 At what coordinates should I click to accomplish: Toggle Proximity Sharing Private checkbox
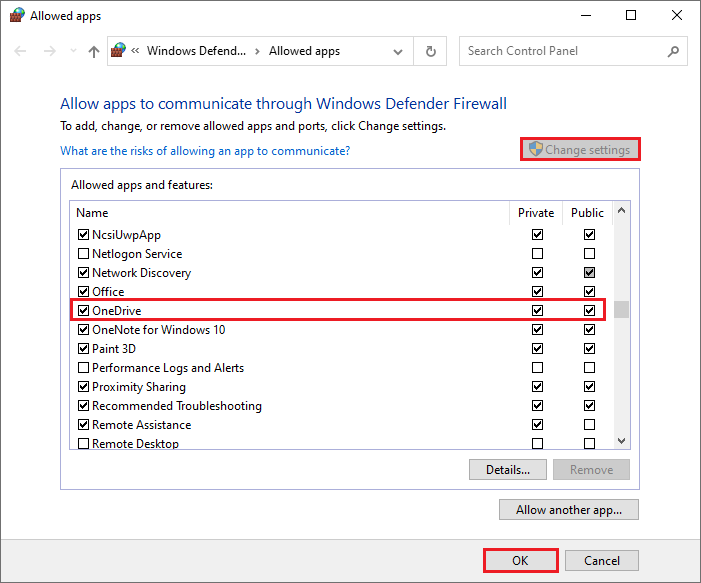(537, 386)
